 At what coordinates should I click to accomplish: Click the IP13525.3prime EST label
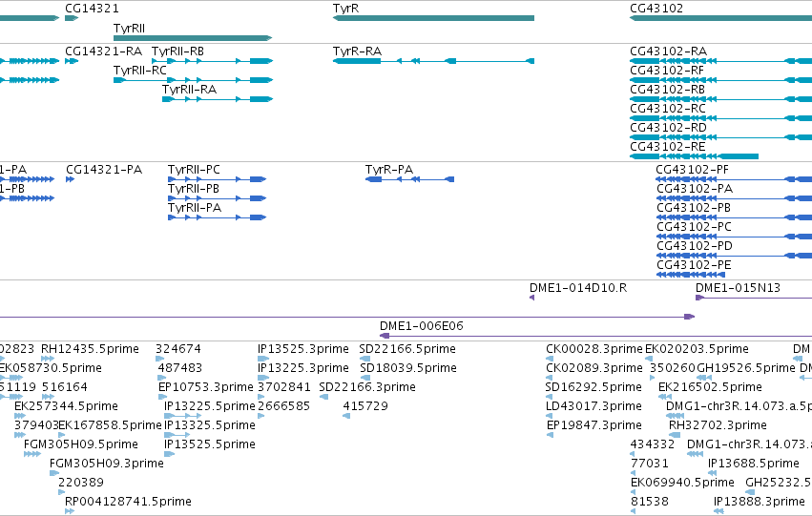pyautogui.click(x=302, y=349)
